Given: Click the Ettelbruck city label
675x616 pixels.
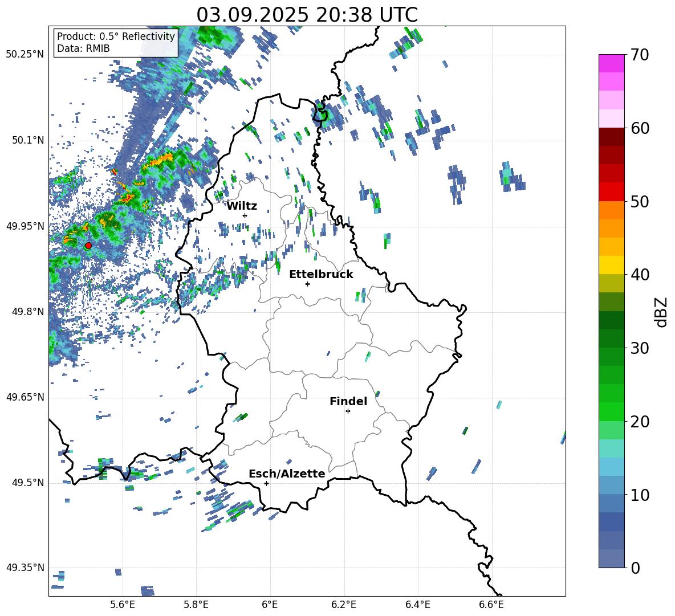Looking at the screenshot, I should pos(321,275).
